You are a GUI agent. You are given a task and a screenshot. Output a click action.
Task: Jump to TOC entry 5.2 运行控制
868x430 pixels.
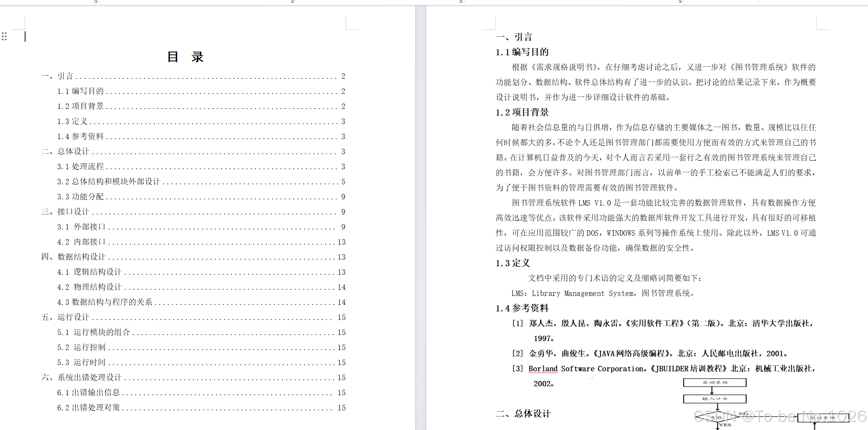click(x=81, y=347)
